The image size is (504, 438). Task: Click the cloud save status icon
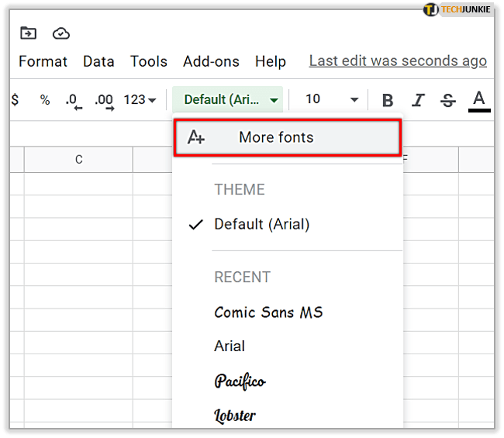61,33
